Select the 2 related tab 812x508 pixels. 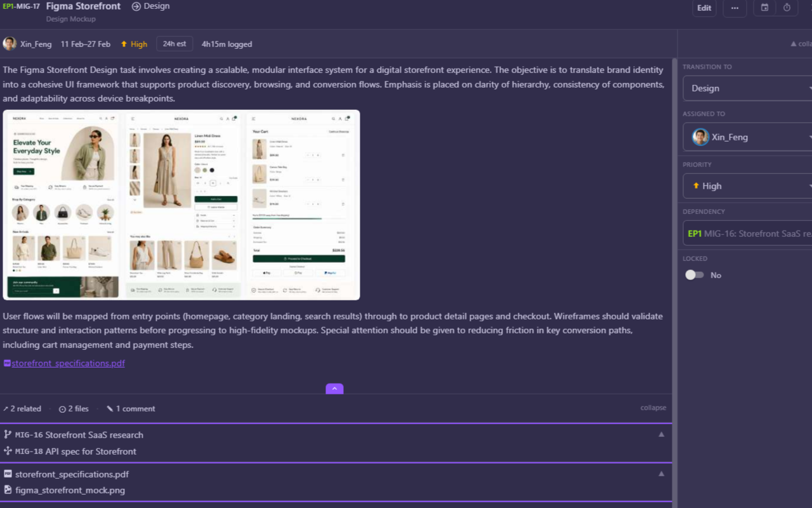[22, 408]
